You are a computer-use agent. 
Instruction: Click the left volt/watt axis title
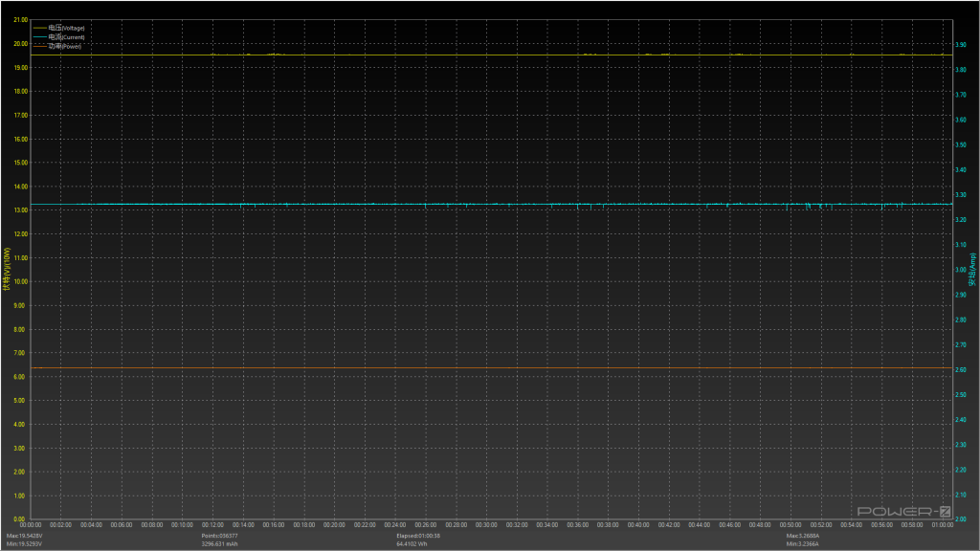click(x=7, y=269)
